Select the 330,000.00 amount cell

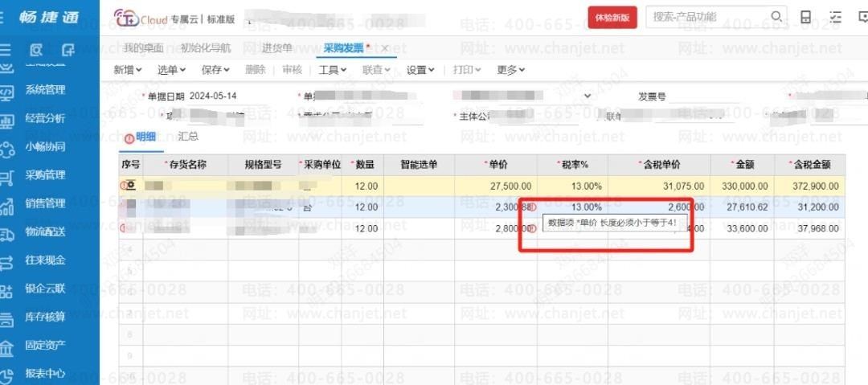click(x=742, y=186)
